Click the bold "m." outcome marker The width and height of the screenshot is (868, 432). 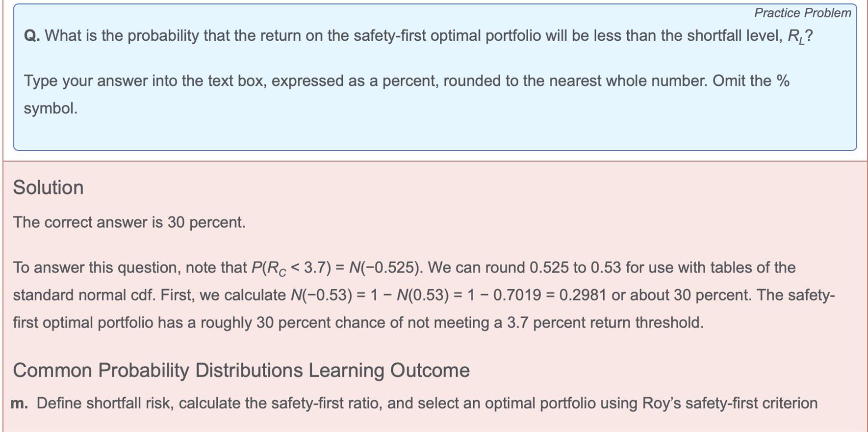19,403
